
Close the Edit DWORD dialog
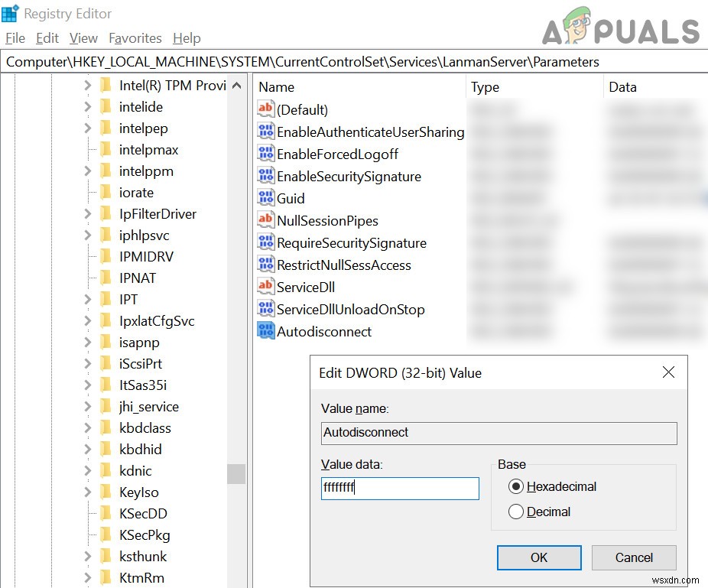click(668, 372)
